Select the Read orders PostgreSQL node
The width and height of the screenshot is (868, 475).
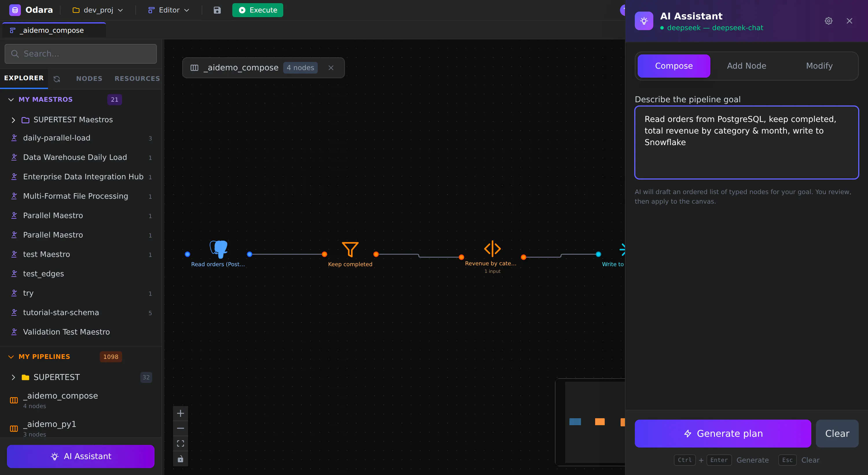pos(218,254)
